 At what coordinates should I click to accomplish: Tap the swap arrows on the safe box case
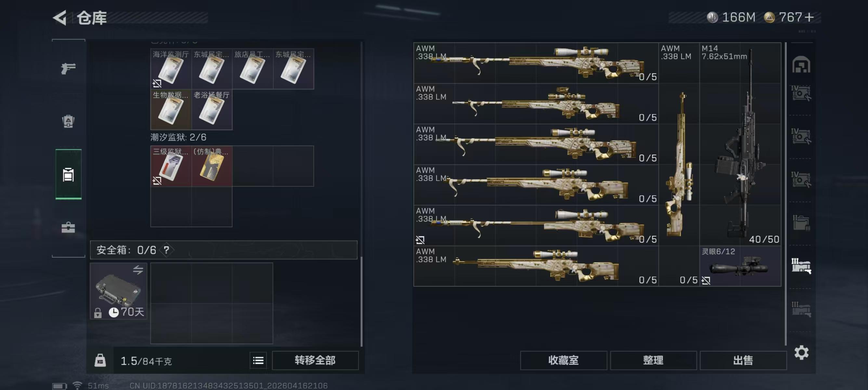coord(138,270)
